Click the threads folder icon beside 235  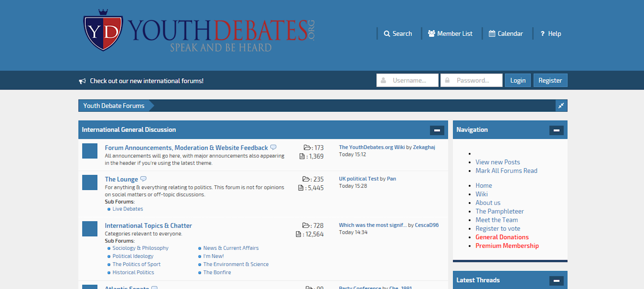pos(306,179)
